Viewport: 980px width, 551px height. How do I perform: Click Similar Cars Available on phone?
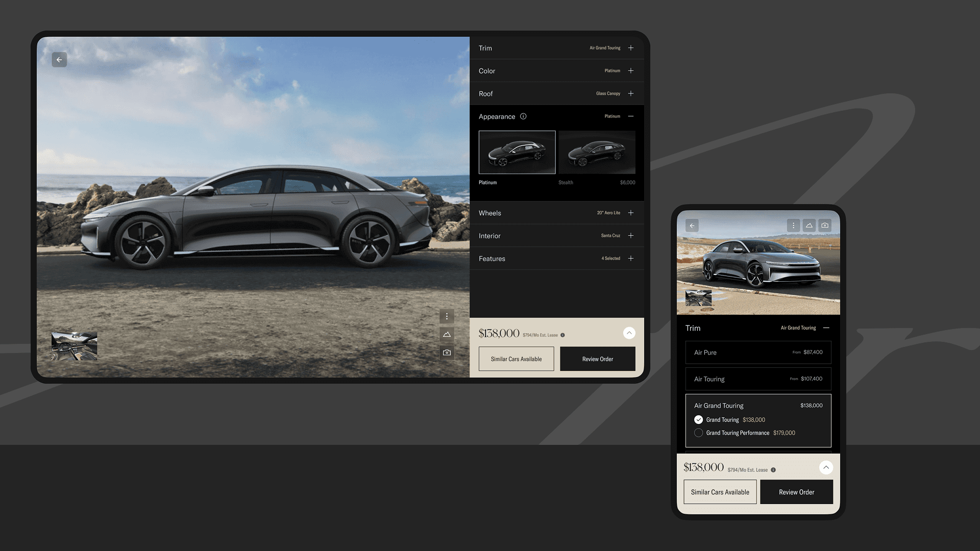(x=720, y=492)
